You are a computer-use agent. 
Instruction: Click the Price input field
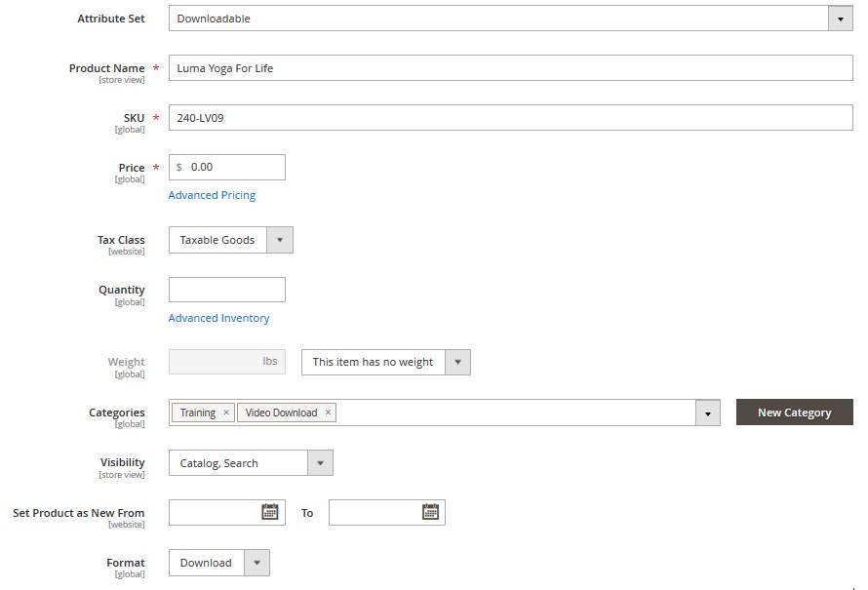point(227,167)
